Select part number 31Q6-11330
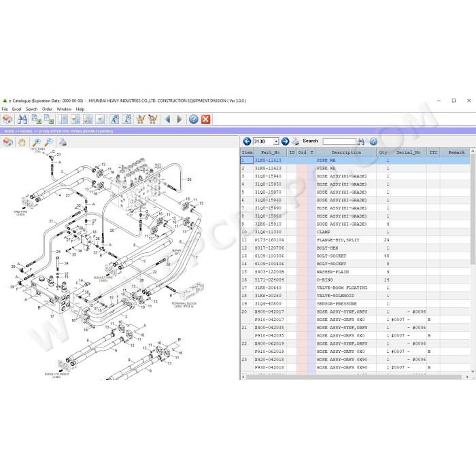 tap(268, 232)
